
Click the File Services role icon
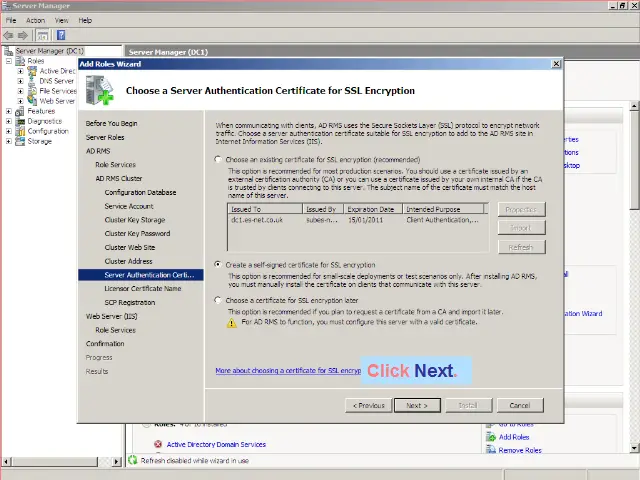point(32,91)
